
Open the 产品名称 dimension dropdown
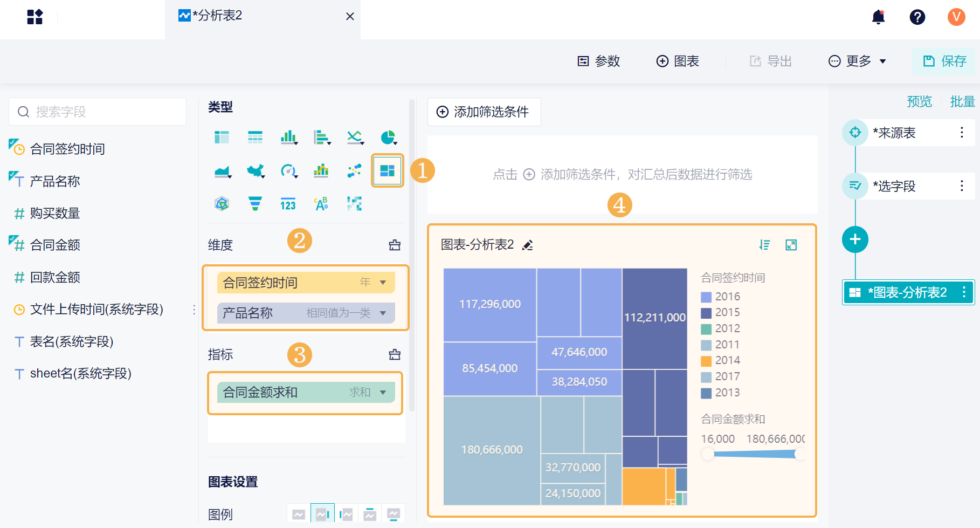pyautogui.click(x=383, y=313)
